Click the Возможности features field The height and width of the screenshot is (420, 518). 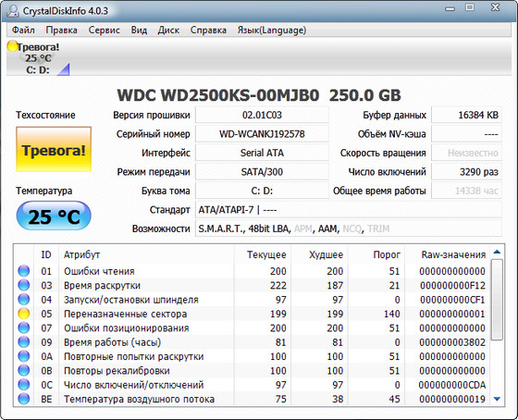click(x=349, y=229)
